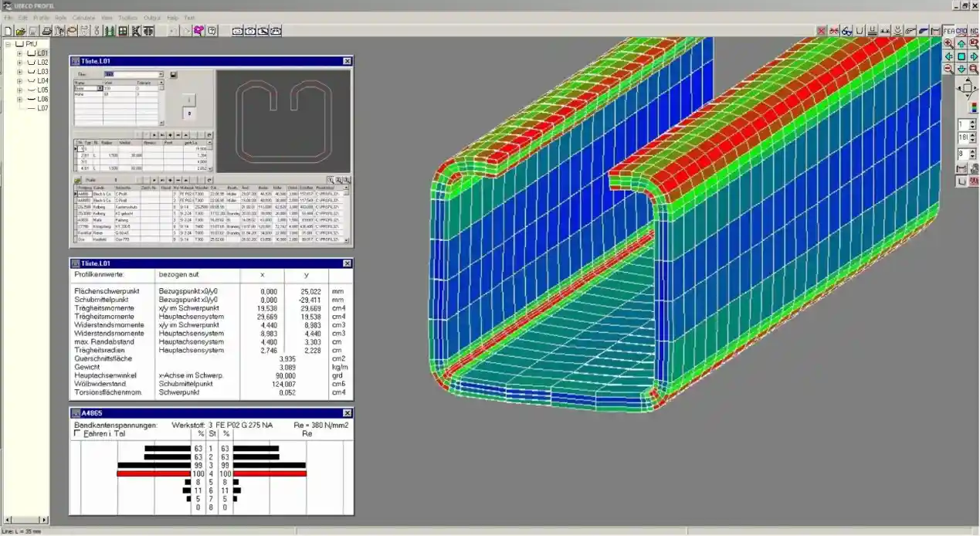Click the glasses view icon in top toolbar
Screen dimensions: 980x536
847,31
